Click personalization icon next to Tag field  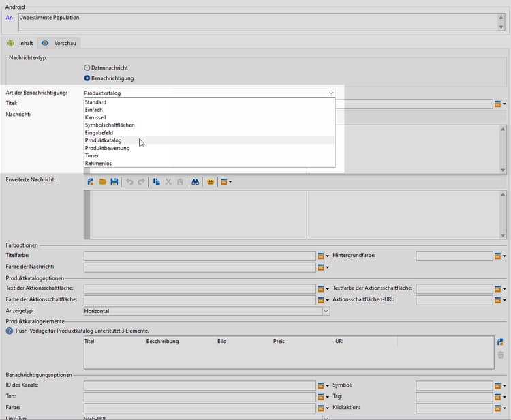(x=500, y=397)
